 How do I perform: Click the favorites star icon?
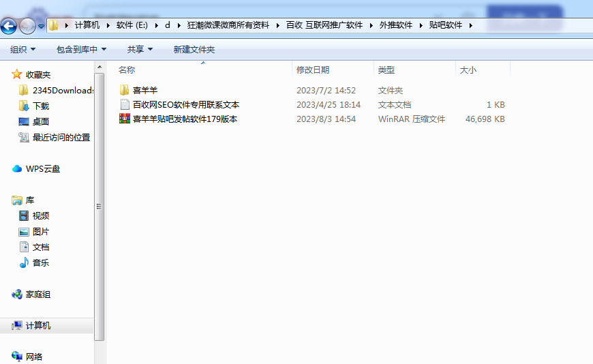[x=16, y=74]
